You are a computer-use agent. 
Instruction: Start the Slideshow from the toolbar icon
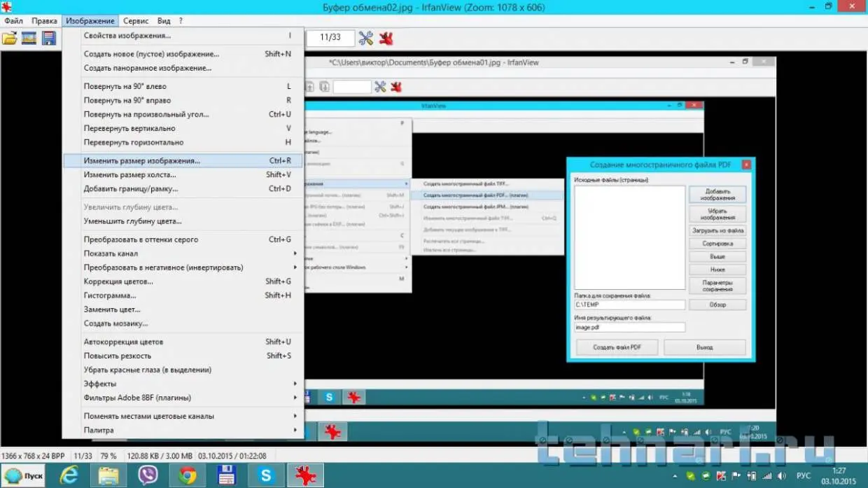click(29, 38)
